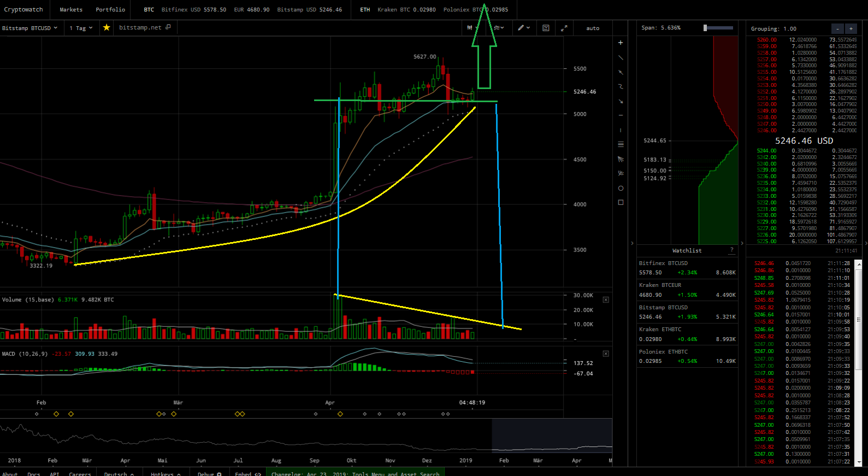The height and width of the screenshot is (476, 868).
Task: Select the Fibonacci fan drawing tool
Action: click(x=621, y=159)
